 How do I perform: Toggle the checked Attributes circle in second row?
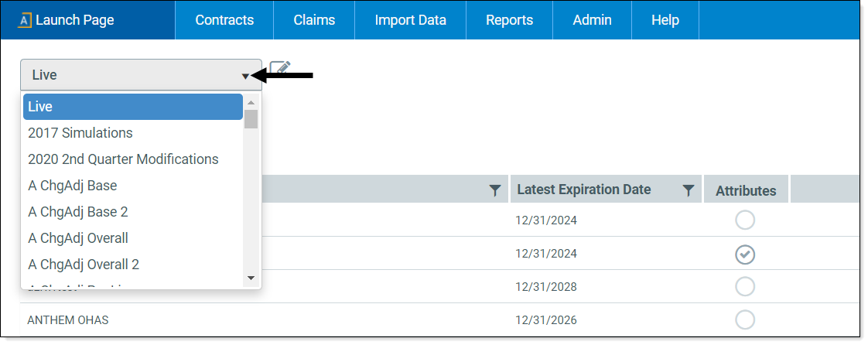(745, 254)
